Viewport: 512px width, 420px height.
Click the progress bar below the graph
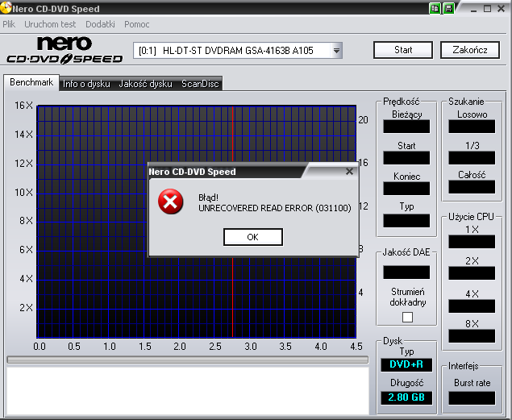187,360
